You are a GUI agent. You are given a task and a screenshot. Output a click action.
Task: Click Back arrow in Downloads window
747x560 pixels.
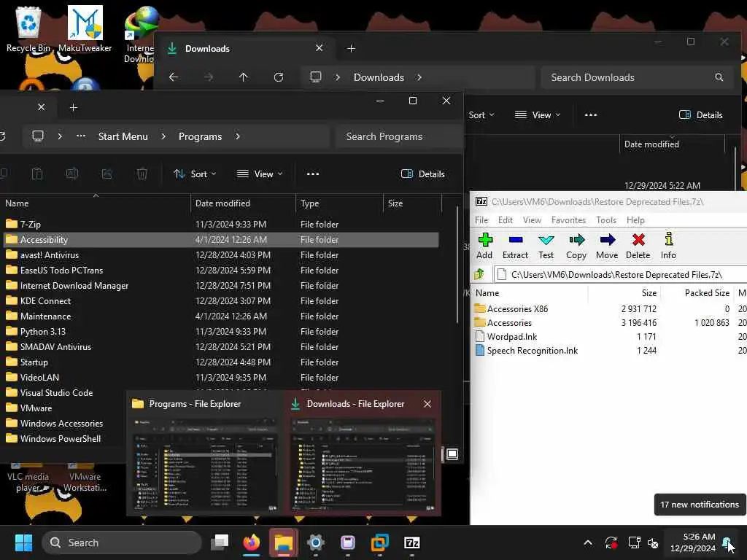click(174, 77)
